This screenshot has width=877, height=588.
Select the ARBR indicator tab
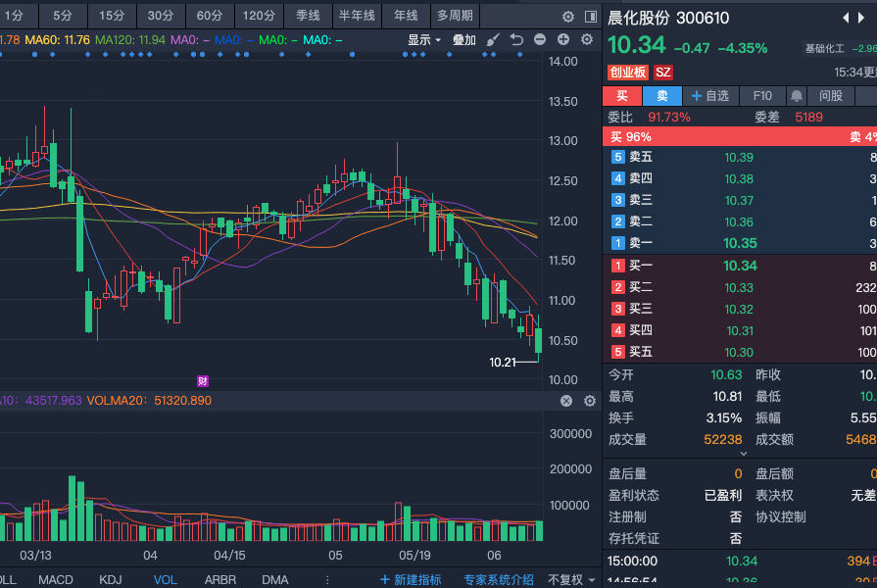click(219, 580)
